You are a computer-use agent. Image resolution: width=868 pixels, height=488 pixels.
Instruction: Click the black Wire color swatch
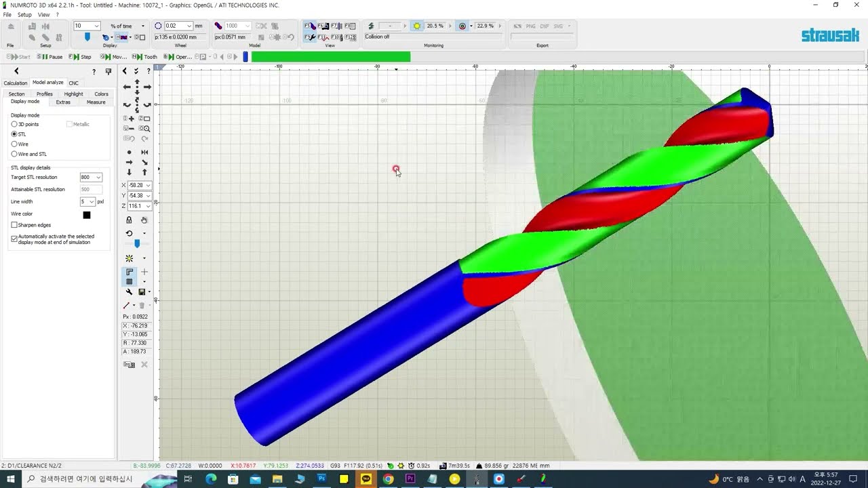[87, 215]
